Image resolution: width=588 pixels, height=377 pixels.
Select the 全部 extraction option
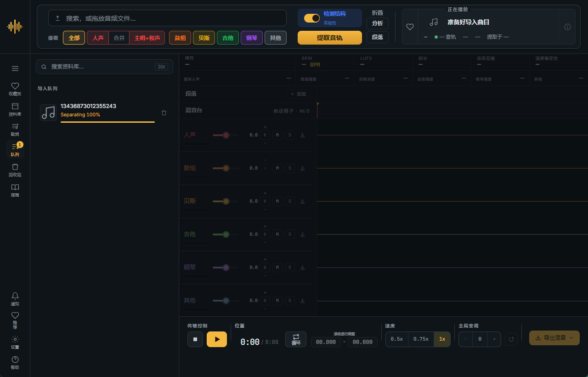pyautogui.click(x=74, y=38)
